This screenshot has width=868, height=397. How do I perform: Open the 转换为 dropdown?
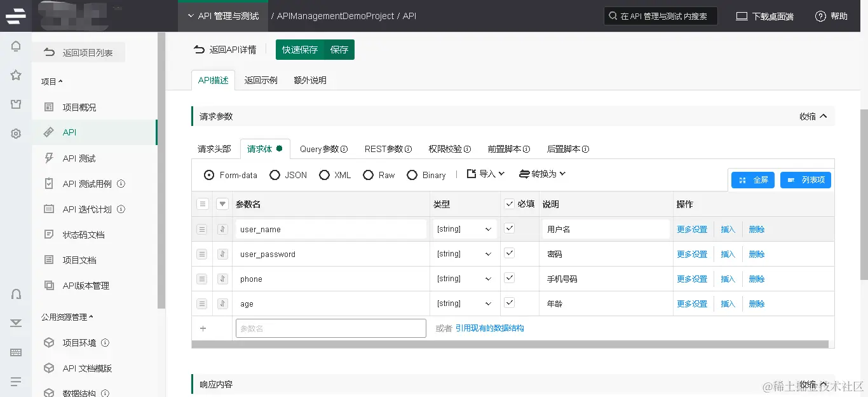tap(542, 174)
